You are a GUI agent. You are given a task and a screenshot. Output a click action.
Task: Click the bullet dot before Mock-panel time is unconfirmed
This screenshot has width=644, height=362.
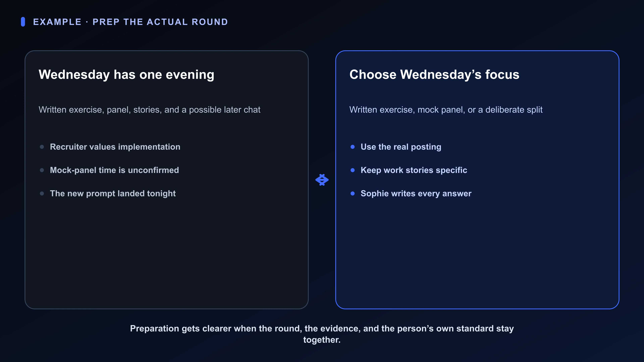tap(42, 170)
